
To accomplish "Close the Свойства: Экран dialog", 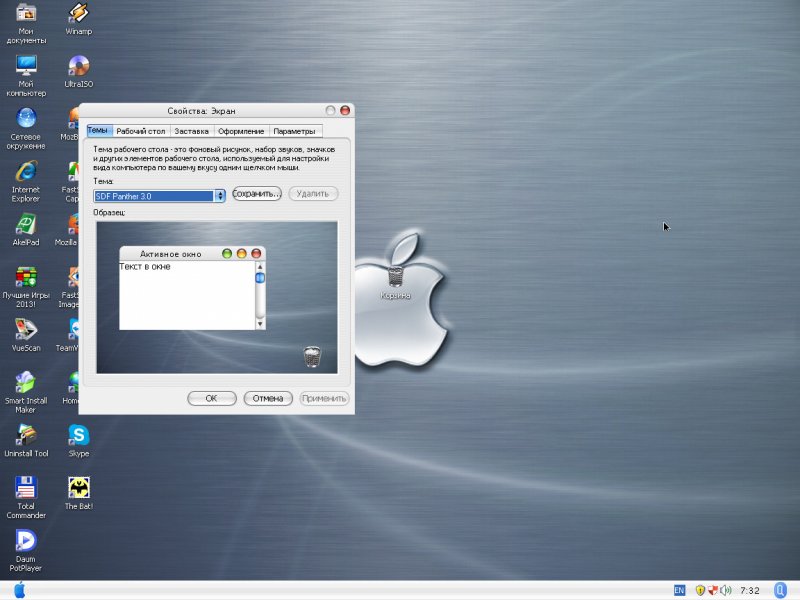I will [345, 110].
